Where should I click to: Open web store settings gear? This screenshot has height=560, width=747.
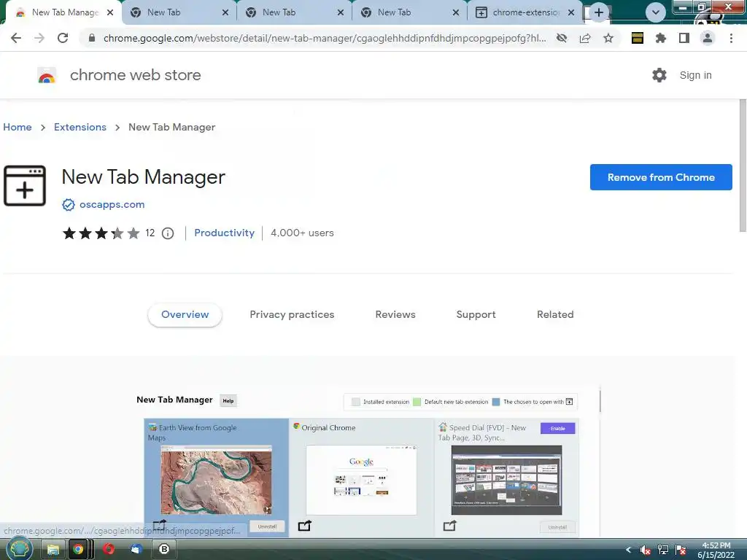pos(659,75)
